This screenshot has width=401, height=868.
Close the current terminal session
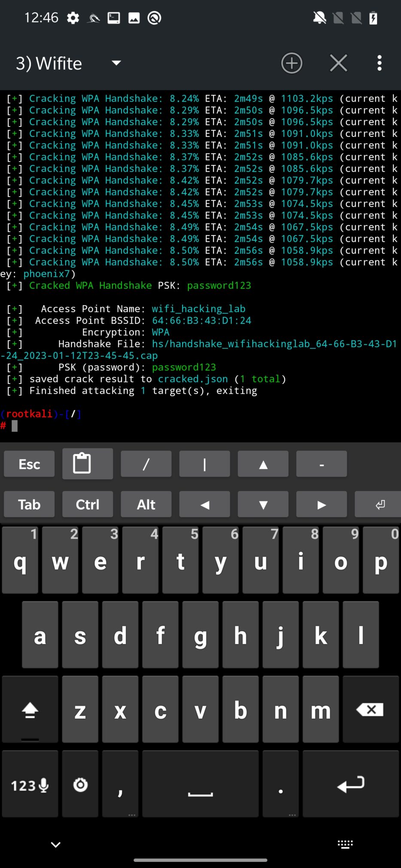[x=339, y=63]
